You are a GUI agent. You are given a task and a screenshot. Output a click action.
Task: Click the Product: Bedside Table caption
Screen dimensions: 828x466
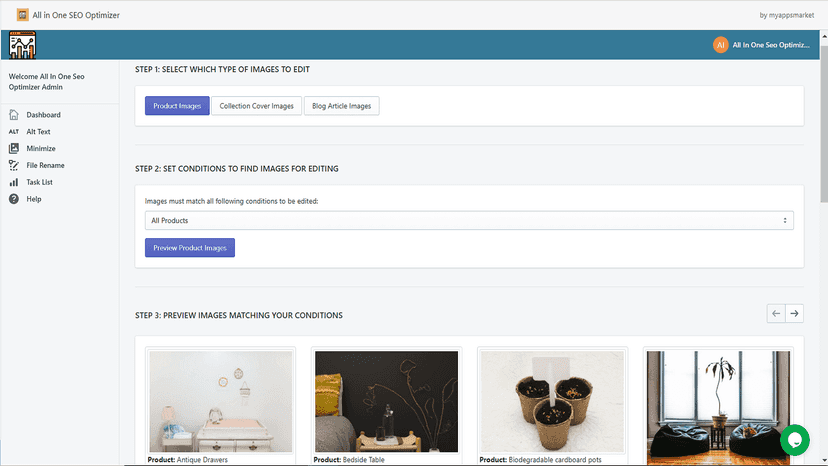(349, 460)
